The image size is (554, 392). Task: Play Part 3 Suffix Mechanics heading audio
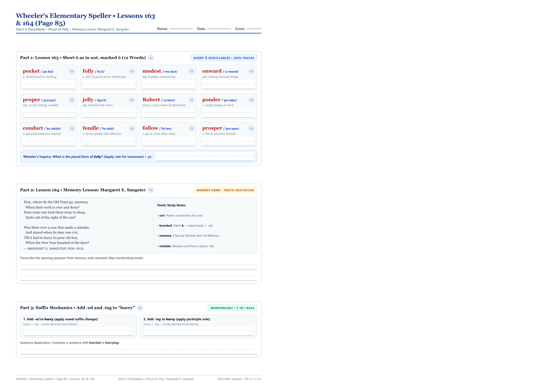(x=140, y=308)
